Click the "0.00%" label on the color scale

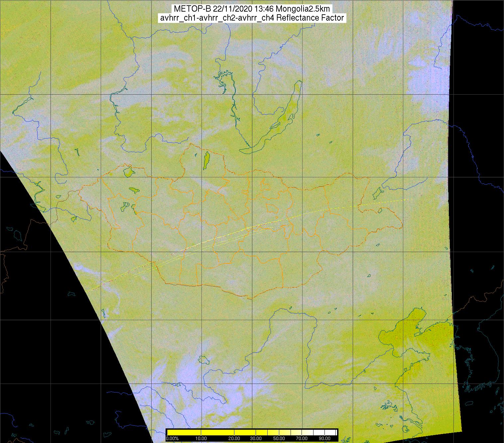(x=172, y=439)
